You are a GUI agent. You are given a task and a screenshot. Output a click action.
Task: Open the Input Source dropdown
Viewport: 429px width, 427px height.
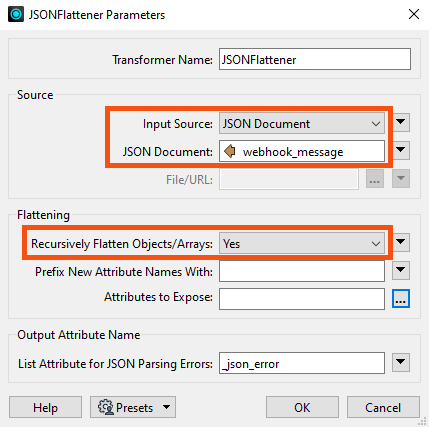[302, 124]
